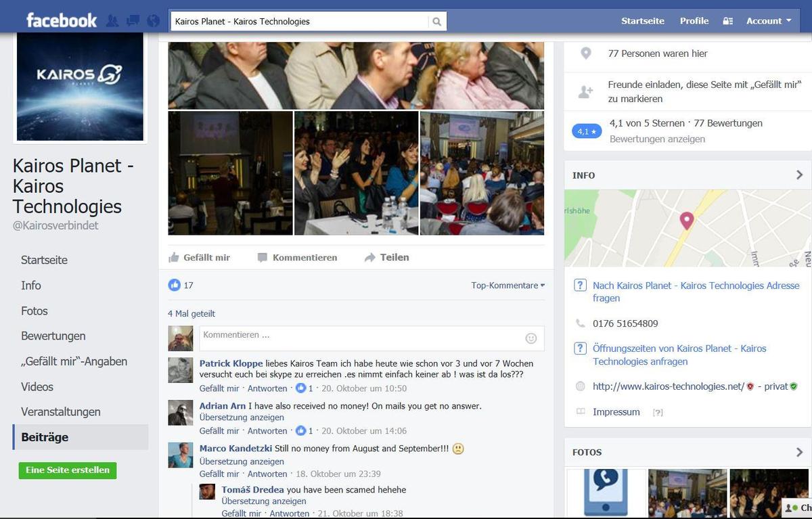Open Marco Kandetzki's profile name link

[235, 449]
